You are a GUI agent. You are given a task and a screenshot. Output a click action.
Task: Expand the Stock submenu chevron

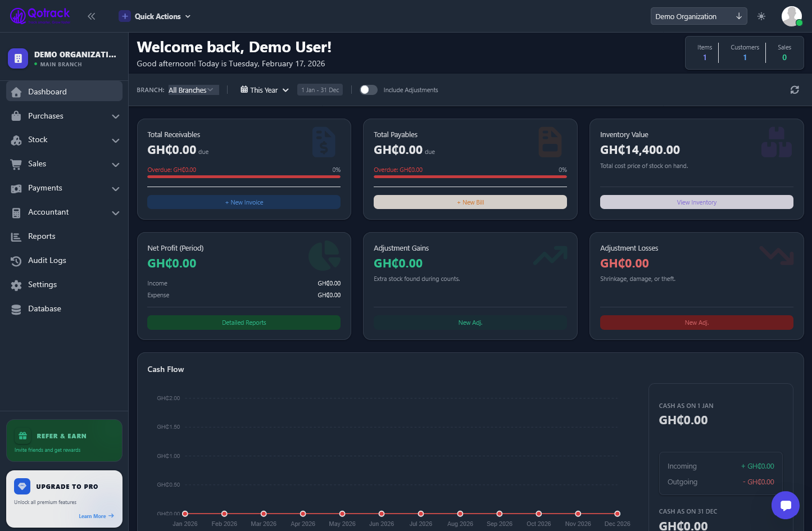[116, 140]
